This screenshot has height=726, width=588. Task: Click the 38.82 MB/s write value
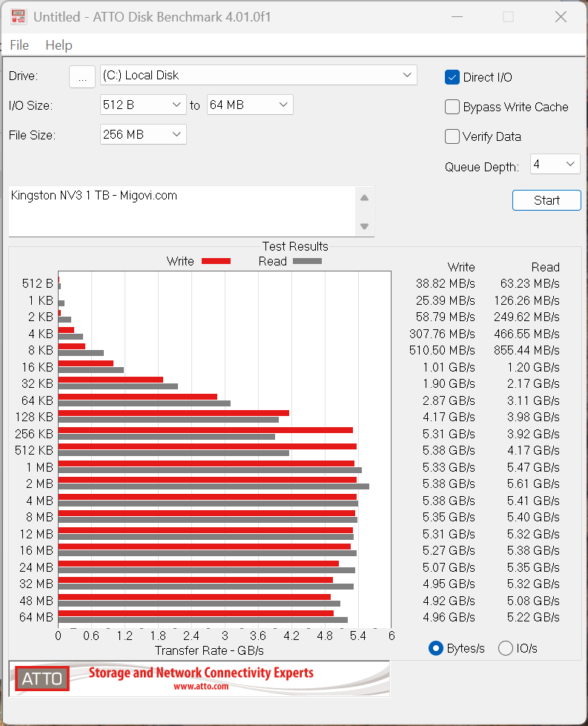click(x=446, y=283)
